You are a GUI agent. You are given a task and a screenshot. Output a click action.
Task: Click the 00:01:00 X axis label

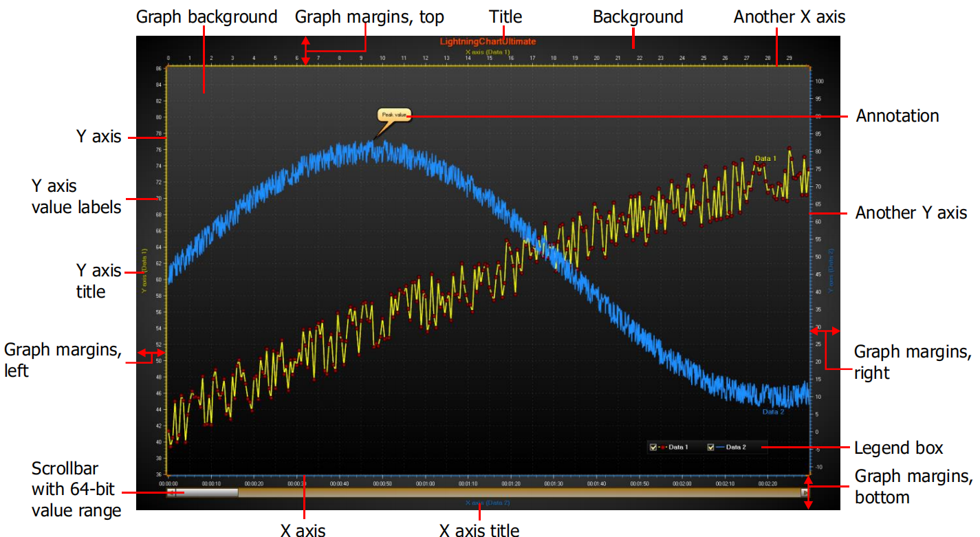click(425, 483)
